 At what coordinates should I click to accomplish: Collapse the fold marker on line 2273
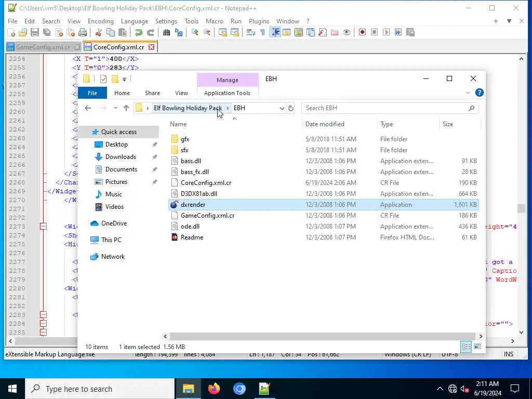click(43, 227)
